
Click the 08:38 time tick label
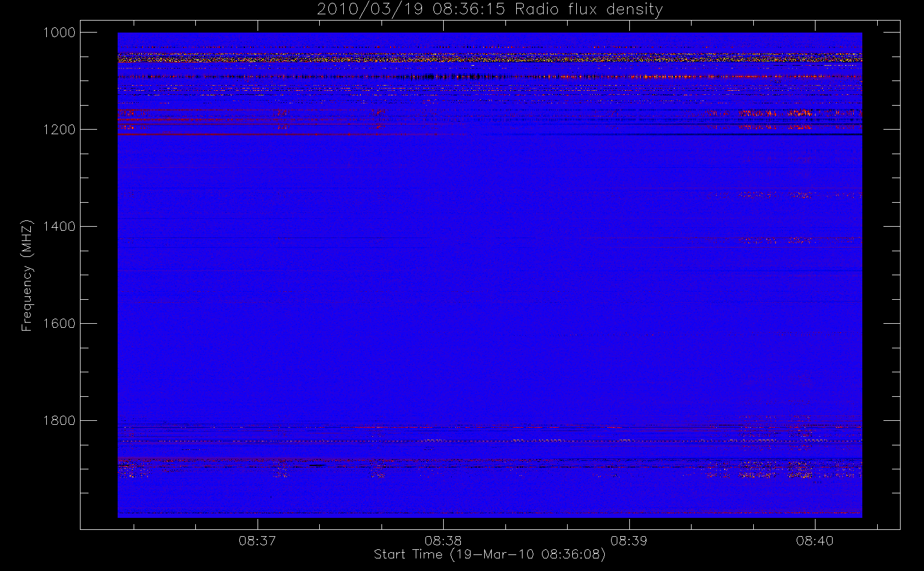pos(443,541)
